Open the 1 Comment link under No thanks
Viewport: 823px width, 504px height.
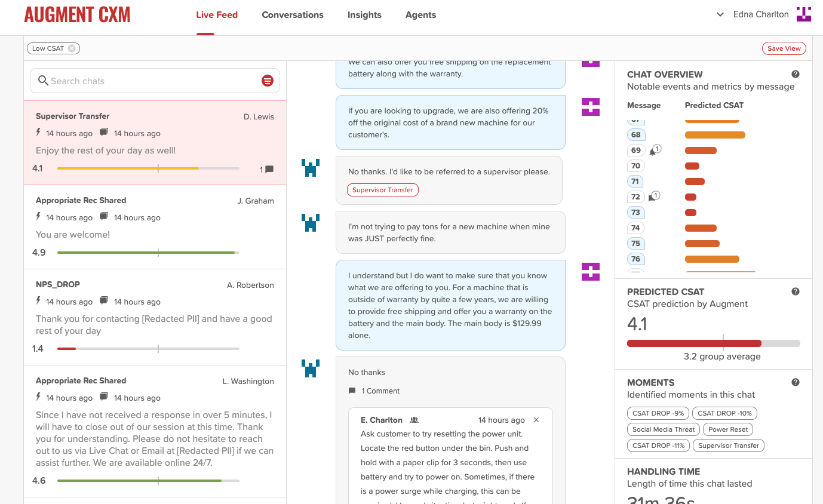click(374, 391)
